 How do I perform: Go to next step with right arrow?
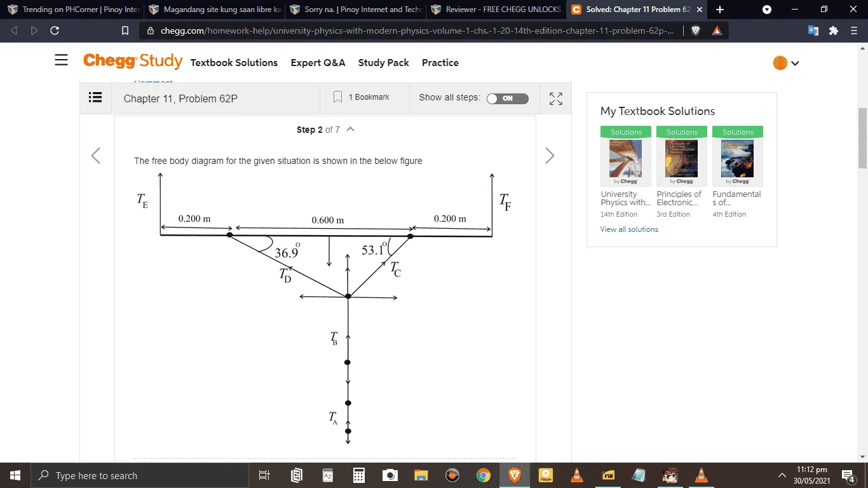click(x=550, y=156)
